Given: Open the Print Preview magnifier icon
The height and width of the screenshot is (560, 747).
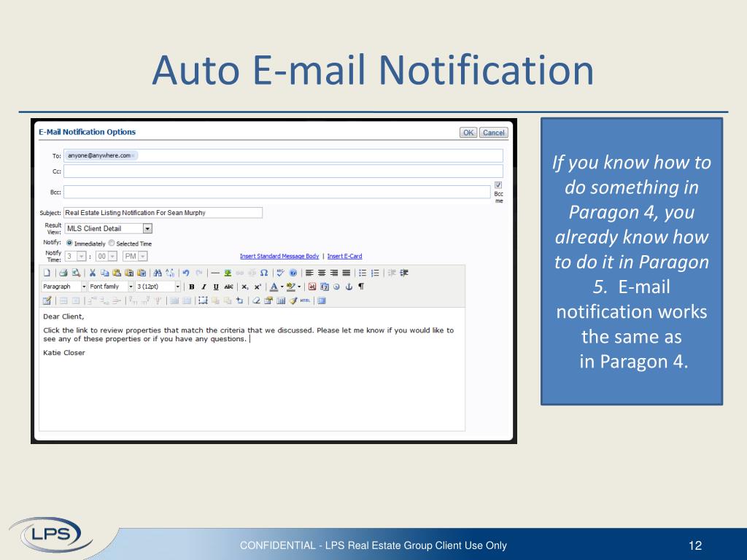Looking at the screenshot, I should 76,273.
